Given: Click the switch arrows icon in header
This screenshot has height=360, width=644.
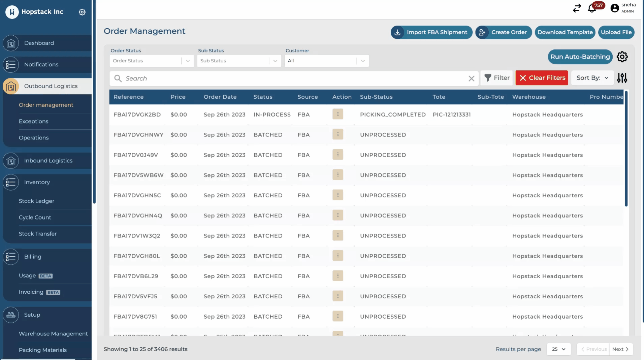Looking at the screenshot, I should click(x=577, y=8).
